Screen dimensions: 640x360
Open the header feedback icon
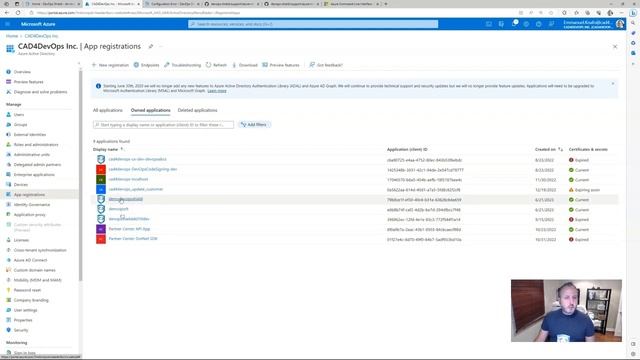pos(551,24)
